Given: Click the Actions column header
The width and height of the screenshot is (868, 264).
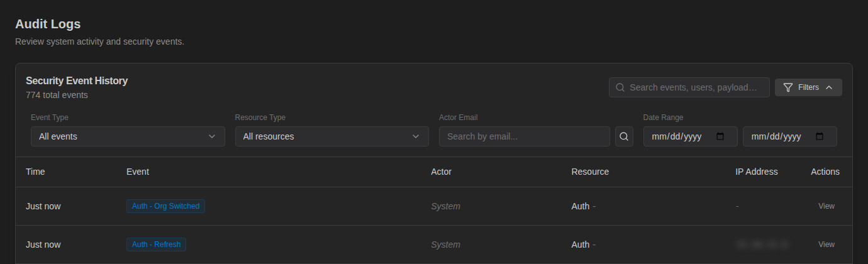Looking at the screenshot, I should 825,172.
